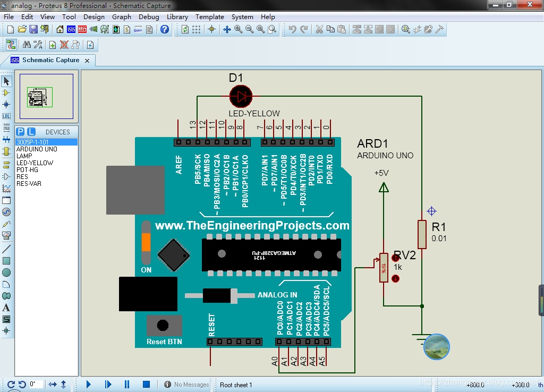Decrease RV2 potentiometer with lower red dot

click(x=395, y=278)
